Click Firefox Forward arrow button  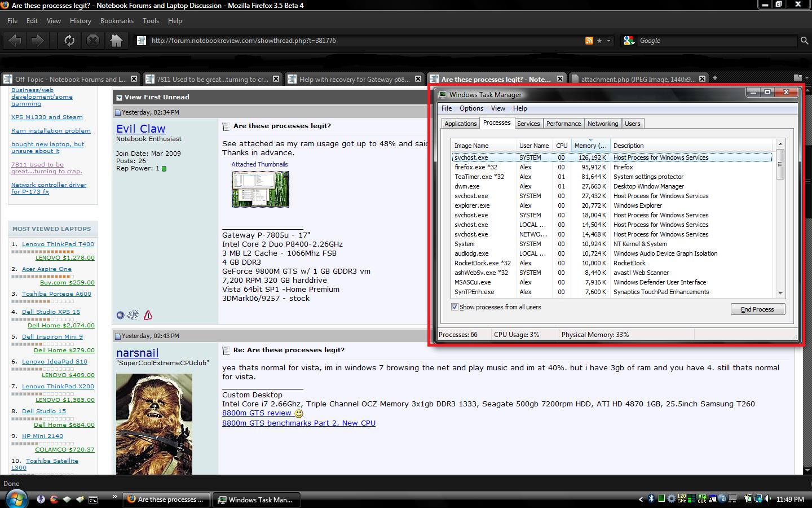point(37,41)
